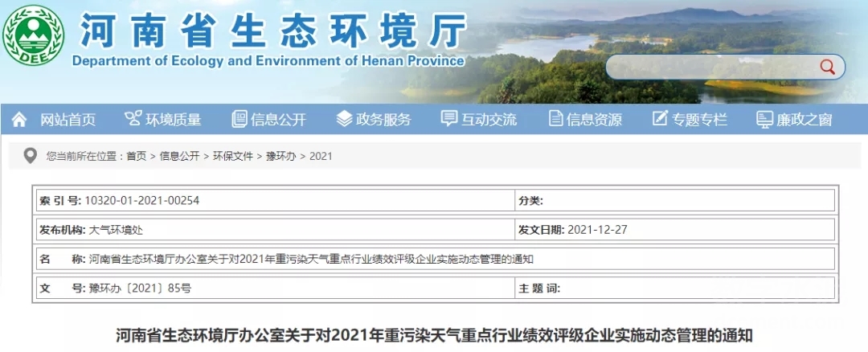This screenshot has height=352, width=868.
Task: Click the home icon beside 网站首页
Action: (x=18, y=119)
